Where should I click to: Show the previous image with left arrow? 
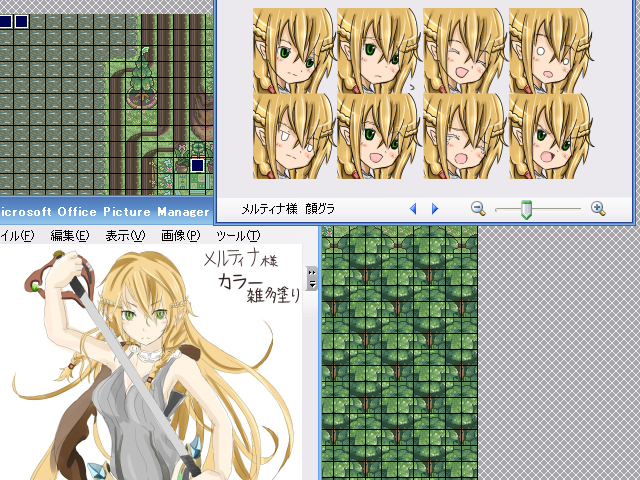(x=413, y=209)
